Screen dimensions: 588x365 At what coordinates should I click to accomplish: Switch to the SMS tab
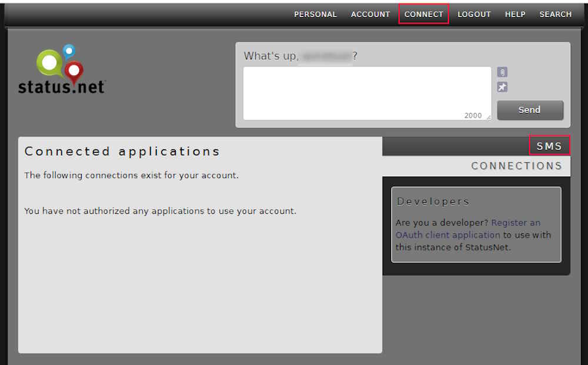coord(549,146)
